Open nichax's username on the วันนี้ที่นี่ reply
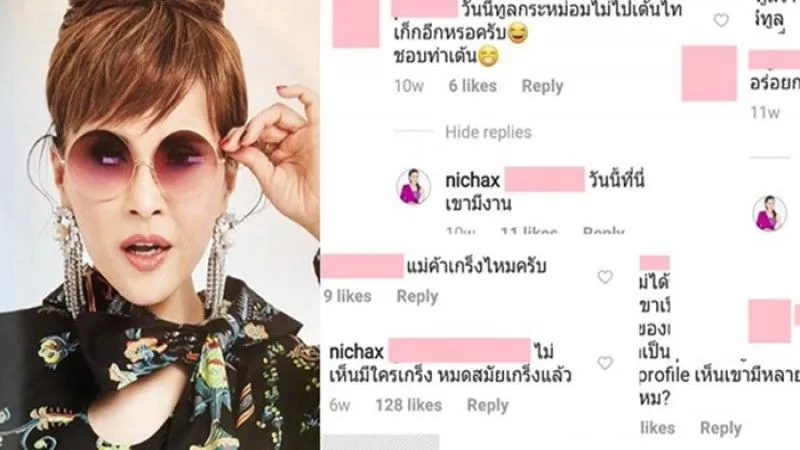Viewport: 800px width, 450px height. (472, 180)
